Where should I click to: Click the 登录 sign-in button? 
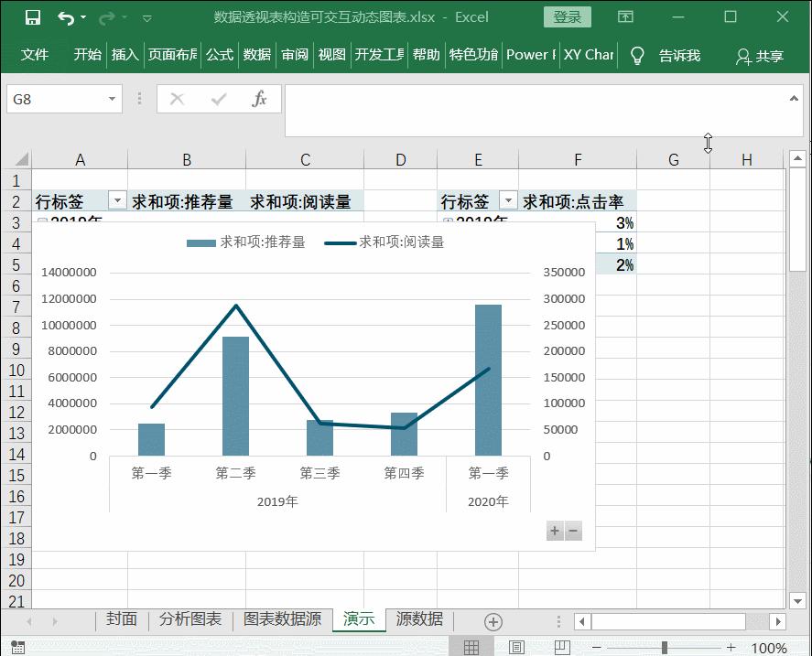coord(568,16)
